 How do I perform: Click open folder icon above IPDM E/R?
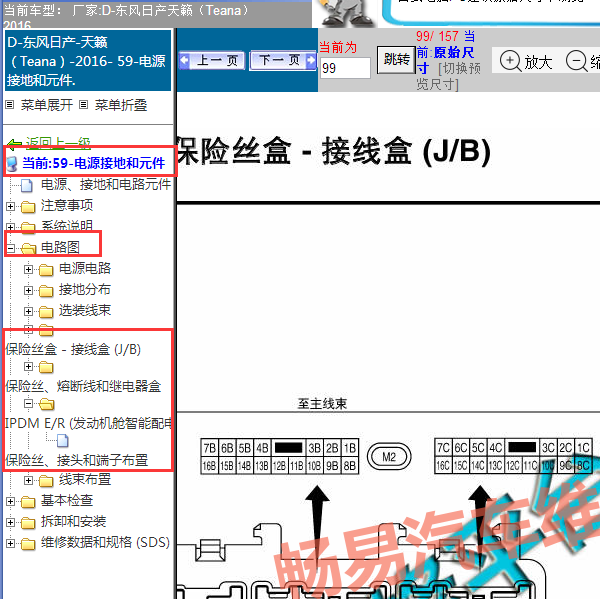[x=46, y=404]
